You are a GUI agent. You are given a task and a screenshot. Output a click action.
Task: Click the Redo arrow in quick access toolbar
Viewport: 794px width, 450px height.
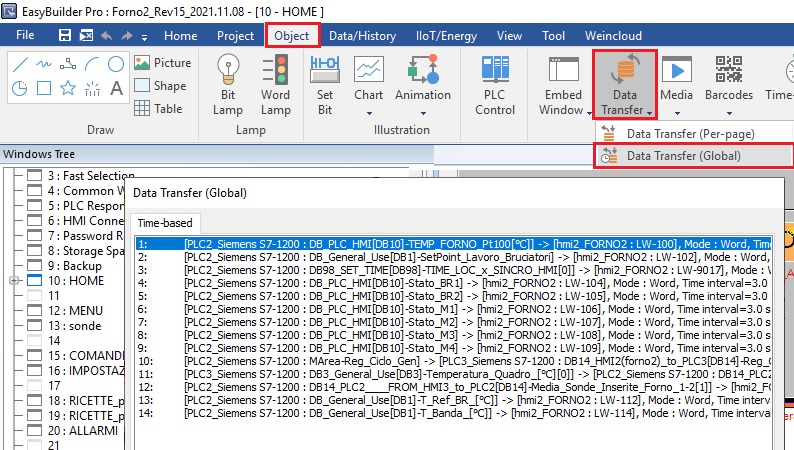coord(127,35)
